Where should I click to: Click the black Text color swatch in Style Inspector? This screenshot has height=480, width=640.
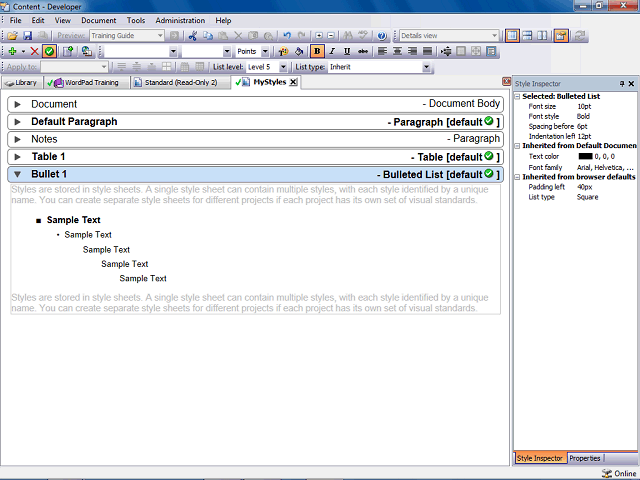tap(585, 156)
